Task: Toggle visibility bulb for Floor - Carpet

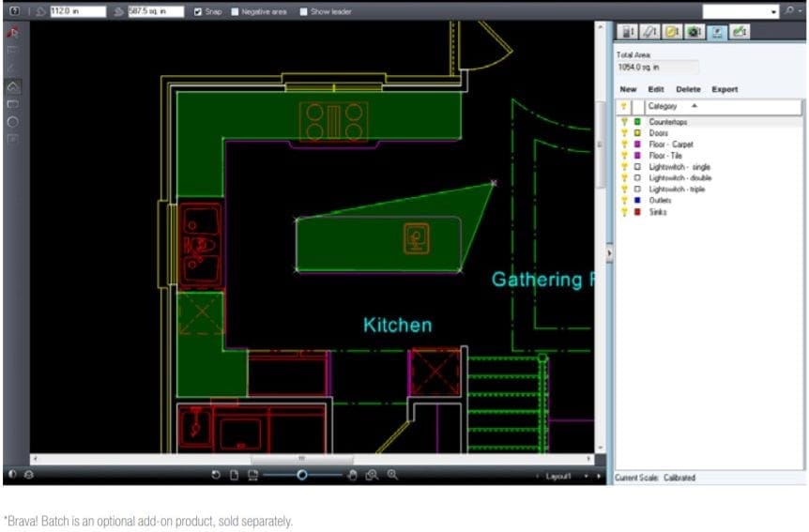Action: pos(624,144)
